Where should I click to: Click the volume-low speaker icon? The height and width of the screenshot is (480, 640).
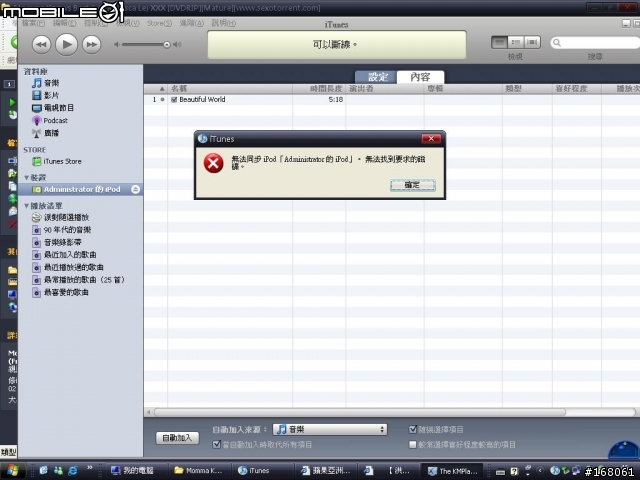117,44
